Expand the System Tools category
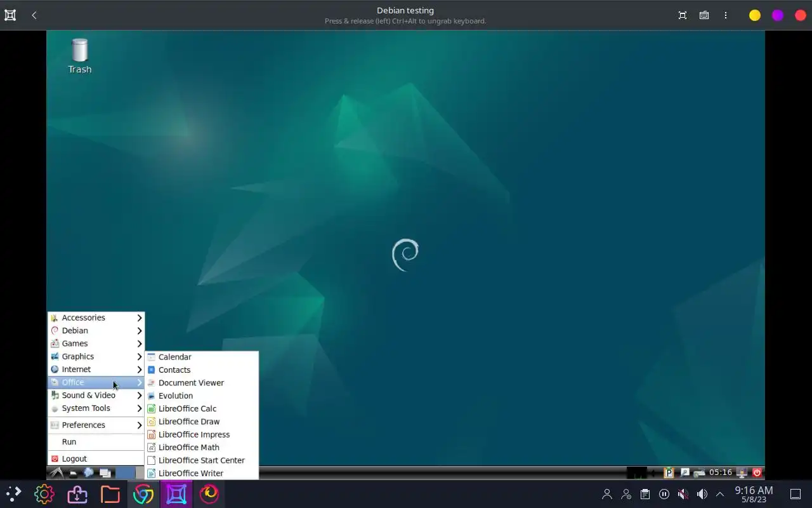The image size is (812, 508). 96,408
